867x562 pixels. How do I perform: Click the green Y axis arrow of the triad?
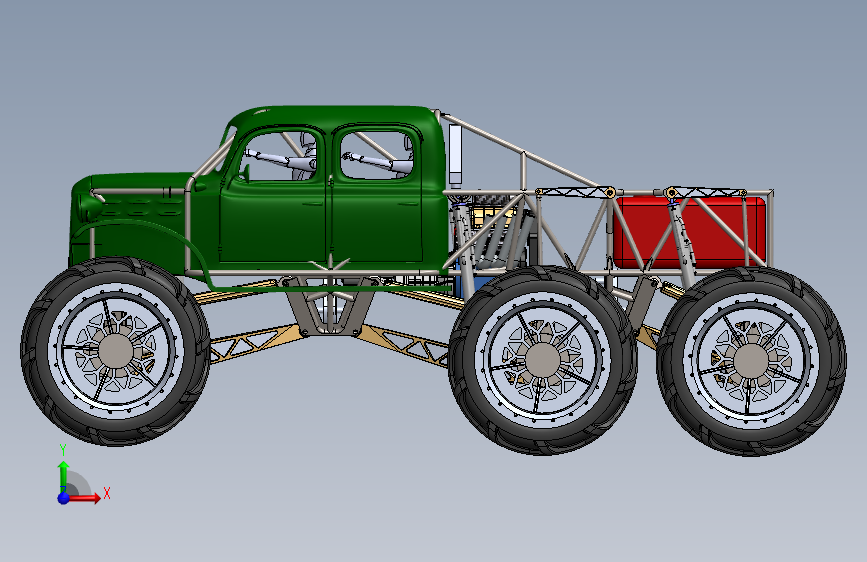[64, 475]
